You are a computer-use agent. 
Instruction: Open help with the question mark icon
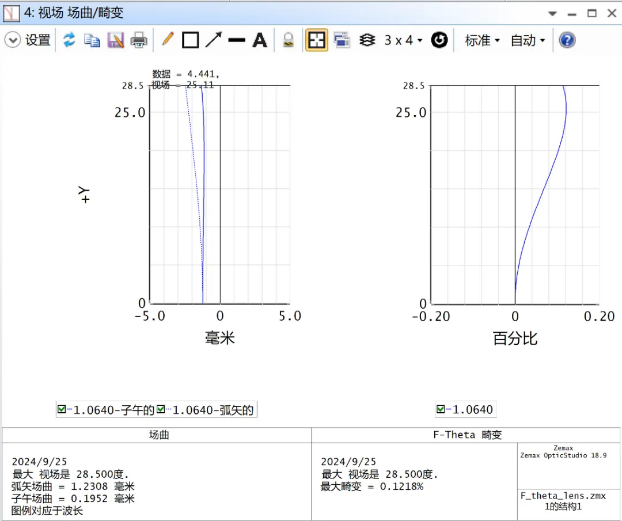coord(567,41)
